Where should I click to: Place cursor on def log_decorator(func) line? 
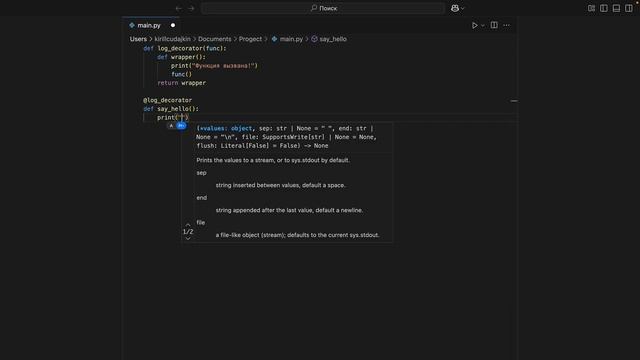click(x=184, y=48)
